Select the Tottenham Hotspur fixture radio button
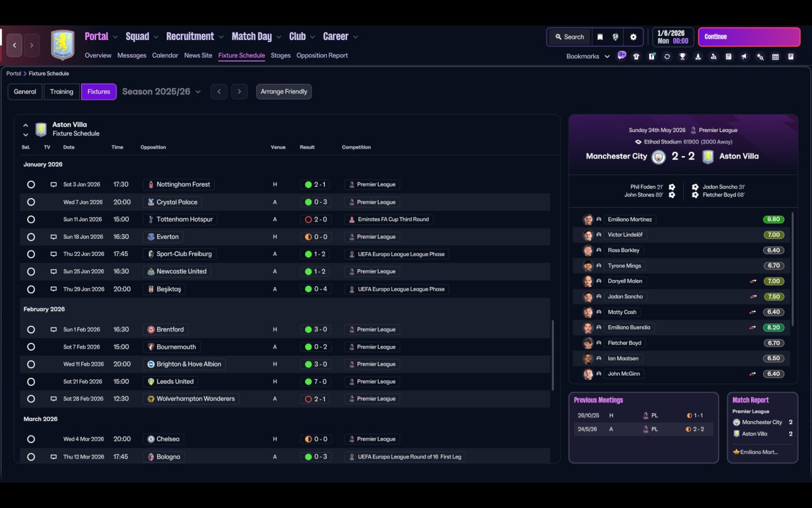 point(30,220)
